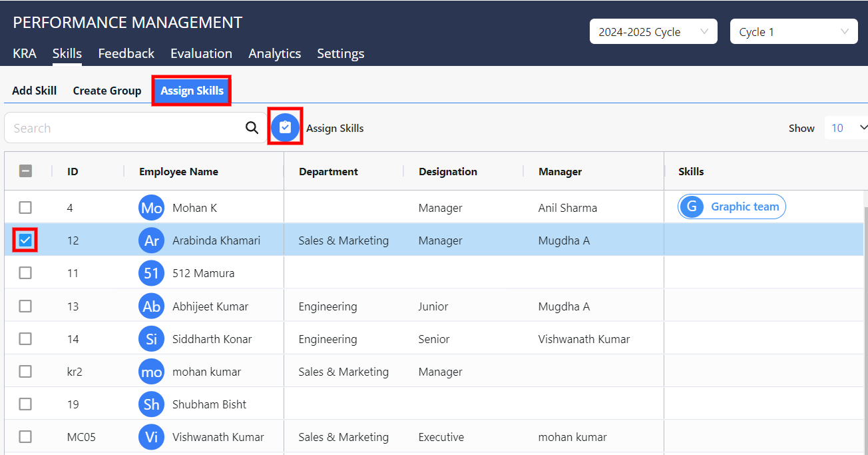
Task: Click Arabinda Khamari's avatar icon
Action: click(x=151, y=240)
